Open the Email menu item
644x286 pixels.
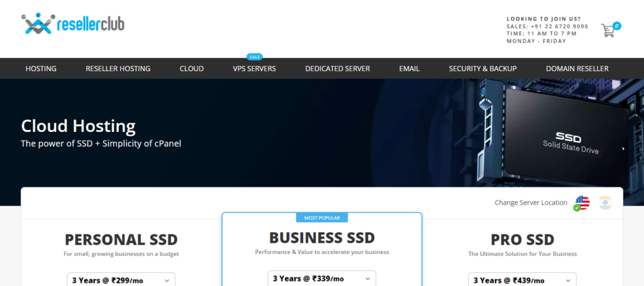(409, 69)
